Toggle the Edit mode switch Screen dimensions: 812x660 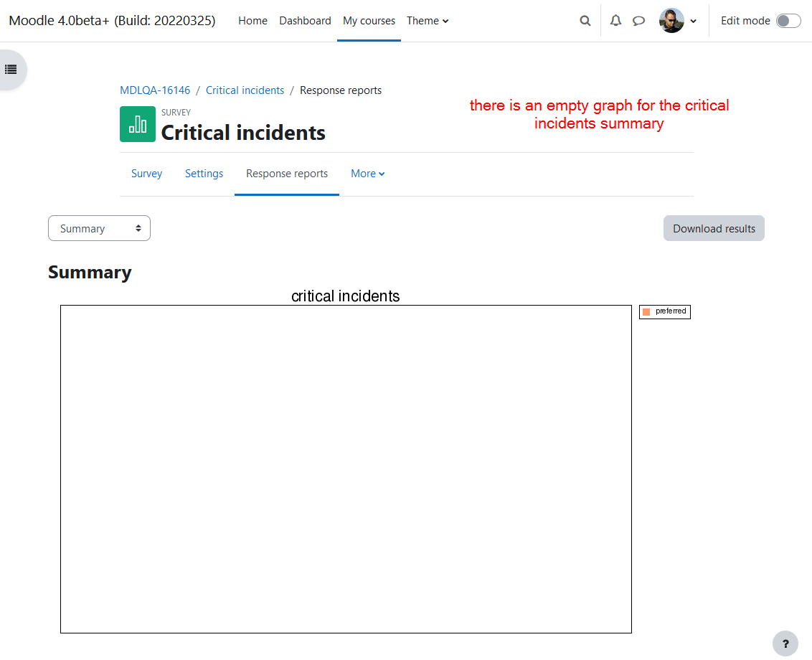click(788, 21)
